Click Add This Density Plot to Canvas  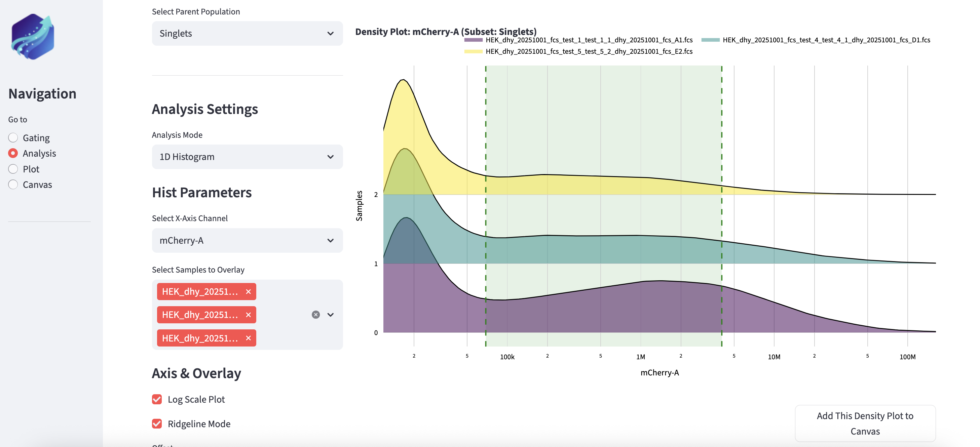[865, 423]
